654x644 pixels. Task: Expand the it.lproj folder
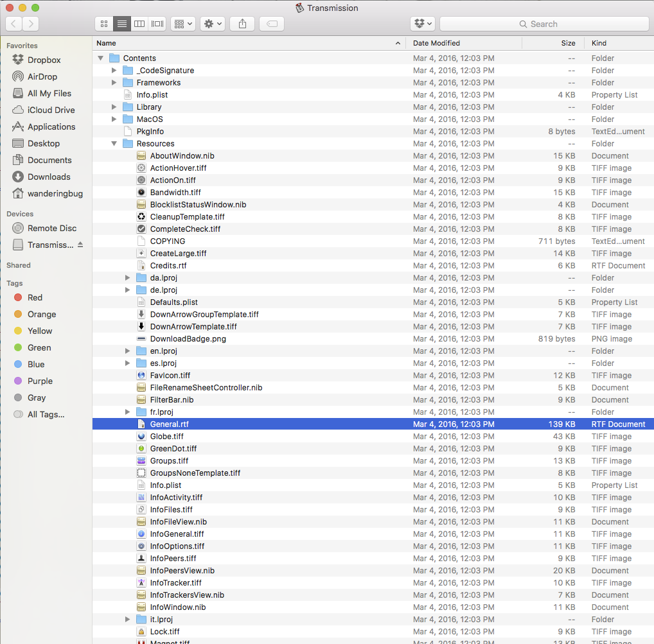coord(128,620)
